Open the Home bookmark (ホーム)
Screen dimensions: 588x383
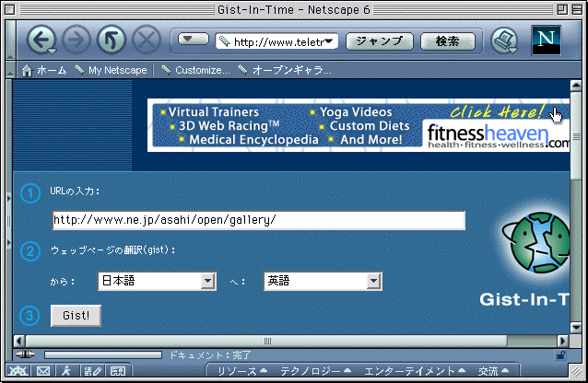click(44, 70)
